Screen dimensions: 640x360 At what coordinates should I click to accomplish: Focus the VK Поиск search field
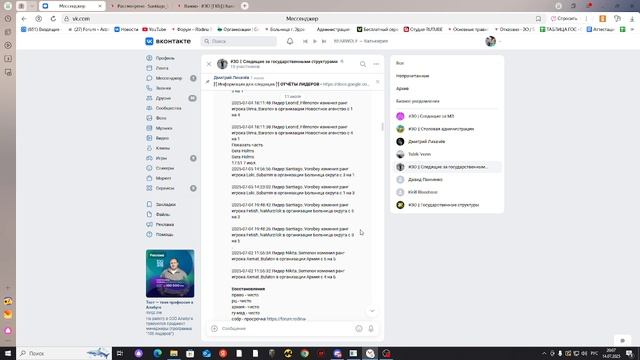(239, 41)
